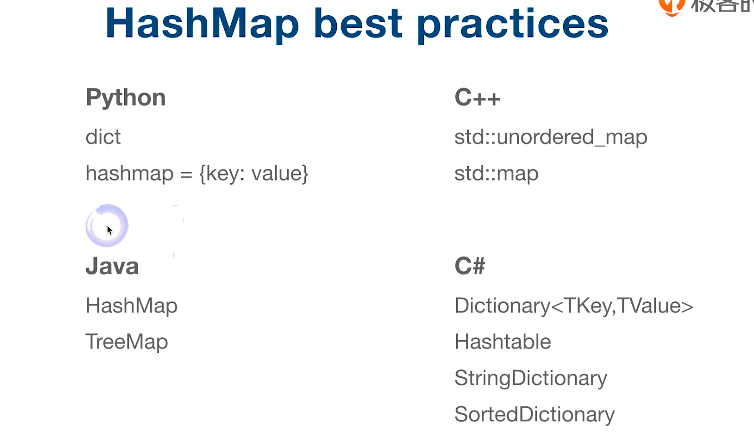The image size is (754, 435).
Task: Click the word value in the Python example
Action: point(276,174)
